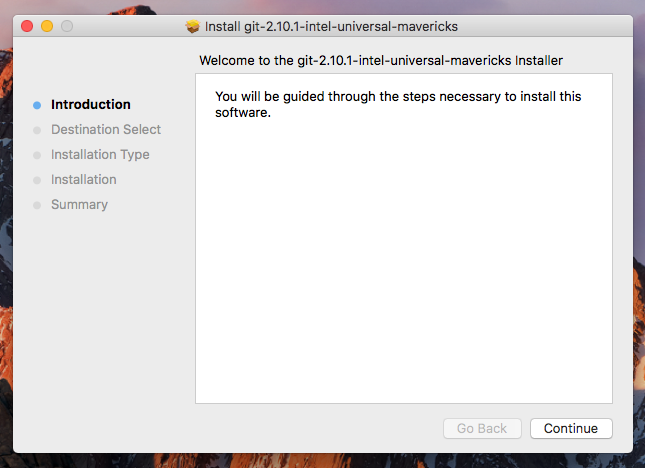The width and height of the screenshot is (645, 468).
Task: Select the Introduction step in sidebar
Action: tap(91, 104)
